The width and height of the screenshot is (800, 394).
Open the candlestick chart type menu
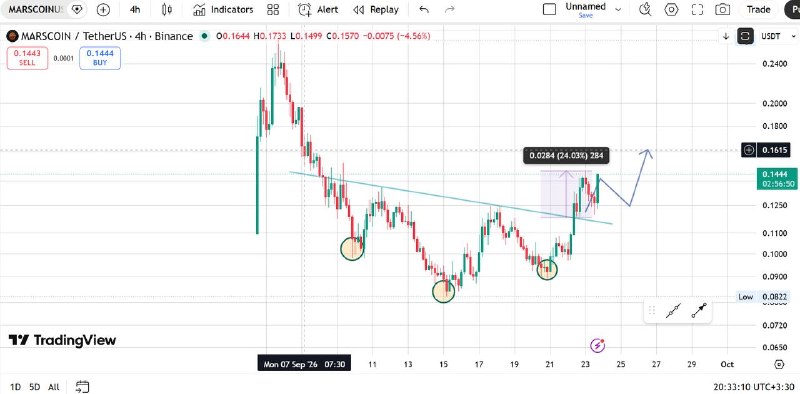(x=167, y=9)
